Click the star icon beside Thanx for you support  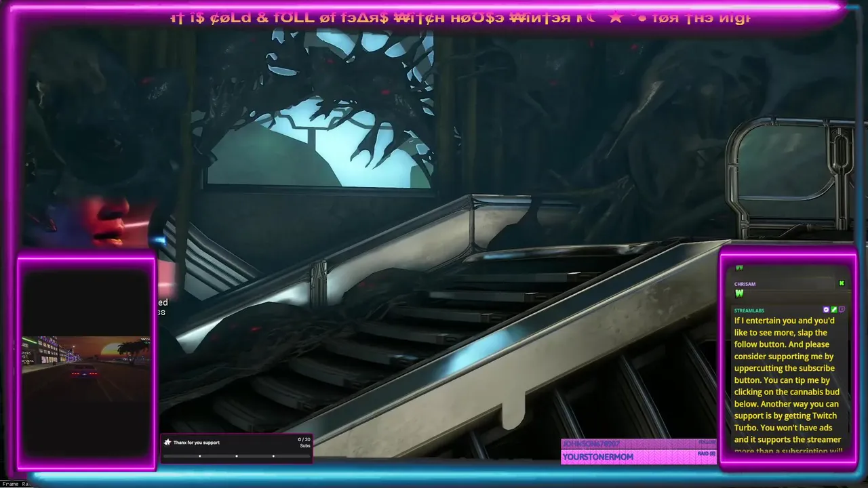tap(167, 443)
